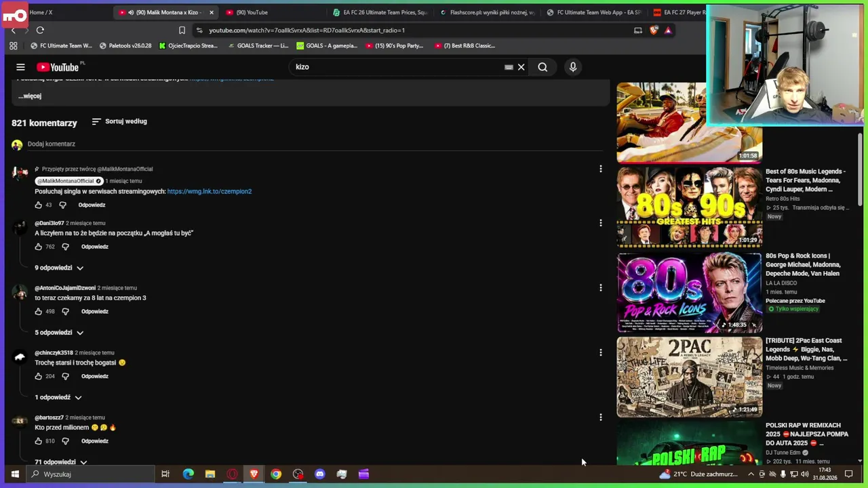Open options menu for @Dani3lo97 comment
Screen dimensions: 868x488
pyautogui.click(x=600, y=223)
